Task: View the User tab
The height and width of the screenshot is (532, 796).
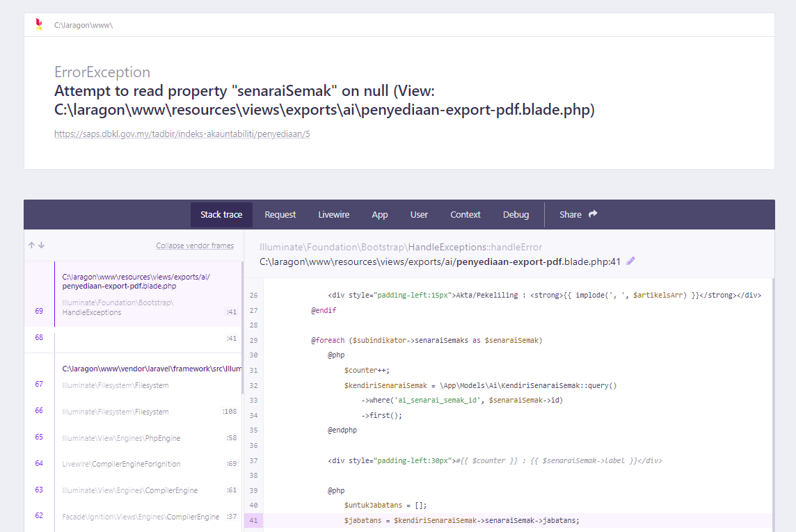Action: pyautogui.click(x=419, y=215)
